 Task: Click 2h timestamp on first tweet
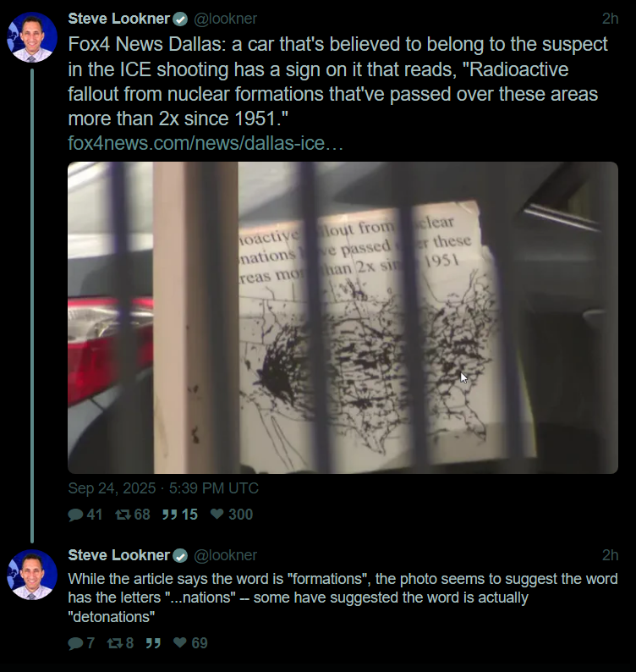(x=610, y=19)
